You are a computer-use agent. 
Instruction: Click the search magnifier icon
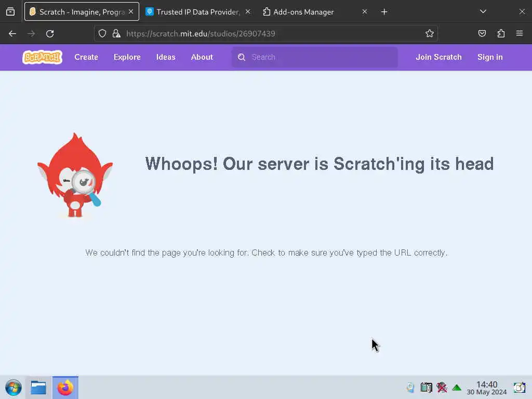242,57
